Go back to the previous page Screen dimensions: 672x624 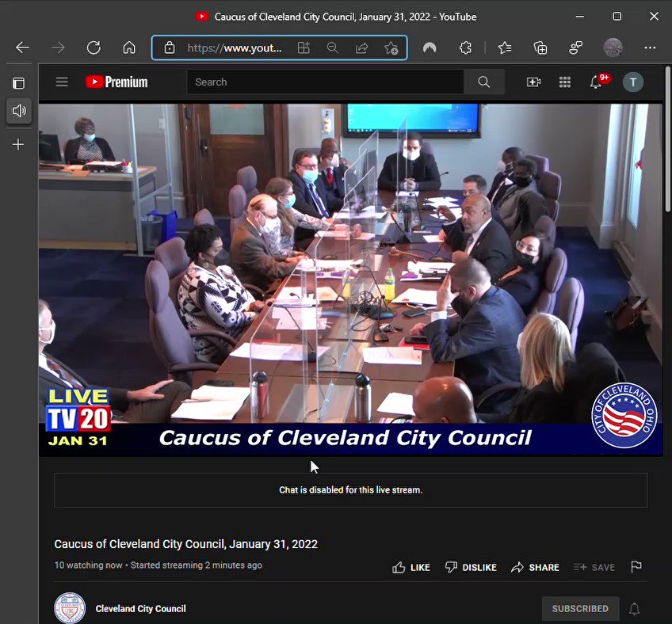(23, 48)
